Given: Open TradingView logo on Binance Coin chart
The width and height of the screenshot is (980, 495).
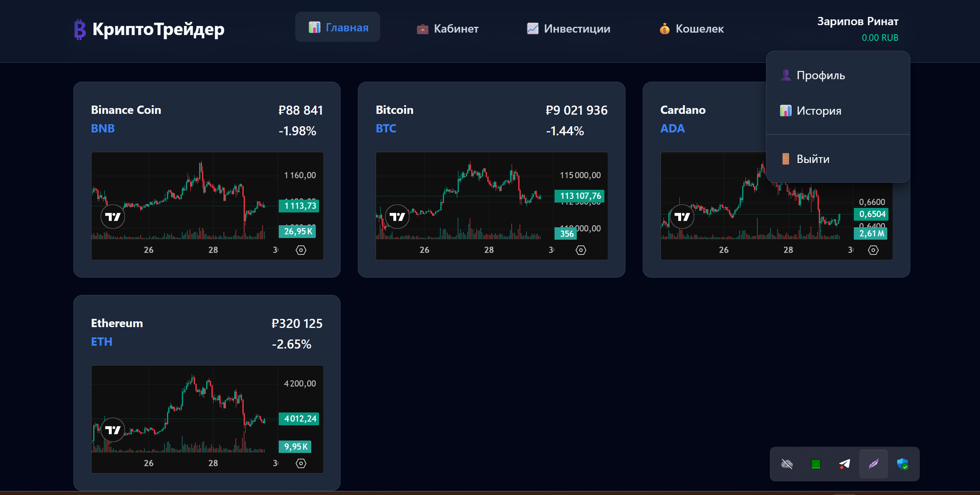Looking at the screenshot, I should [113, 217].
